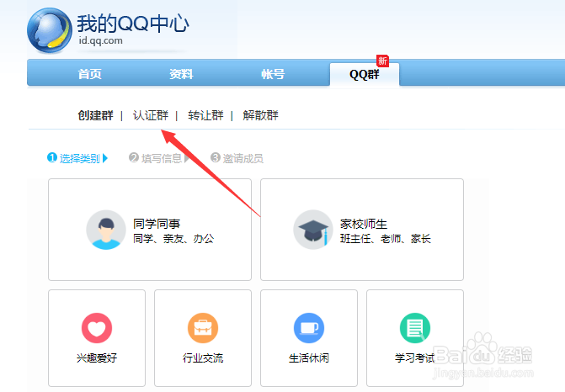Click the 班主任、老师、家长 description text
The height and width of the screenshot is (392, 565).
385,239
